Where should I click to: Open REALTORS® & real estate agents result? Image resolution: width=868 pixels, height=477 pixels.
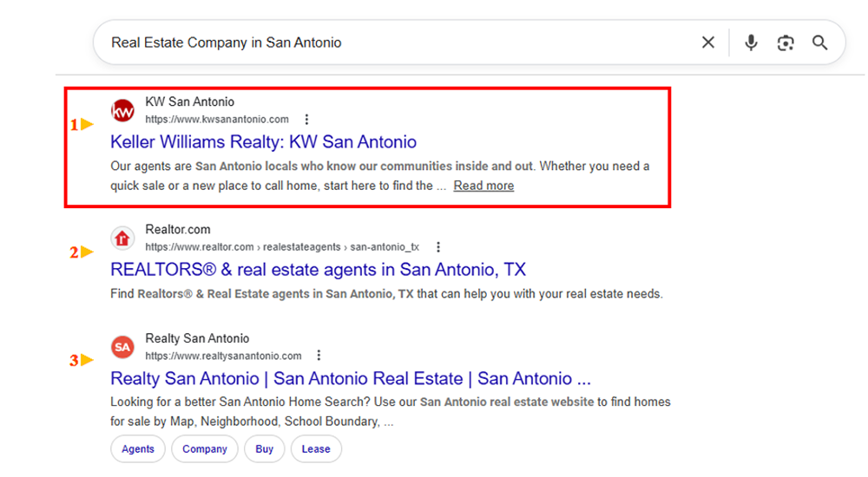(x=318, y=270)
